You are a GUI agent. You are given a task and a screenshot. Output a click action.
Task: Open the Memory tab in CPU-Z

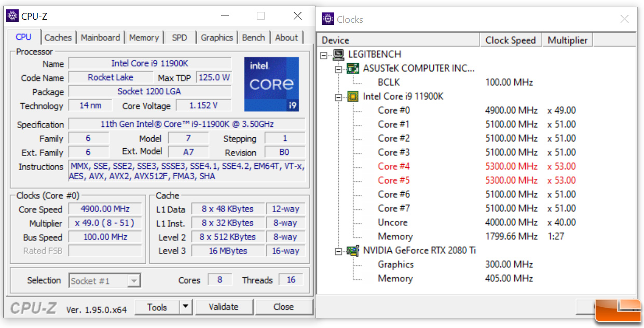pyautogui.click(x=144, y=37)
